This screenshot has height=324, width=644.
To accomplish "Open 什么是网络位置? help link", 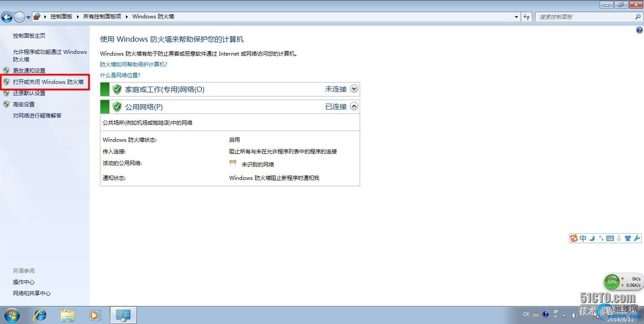I will [x=120, y=75].
